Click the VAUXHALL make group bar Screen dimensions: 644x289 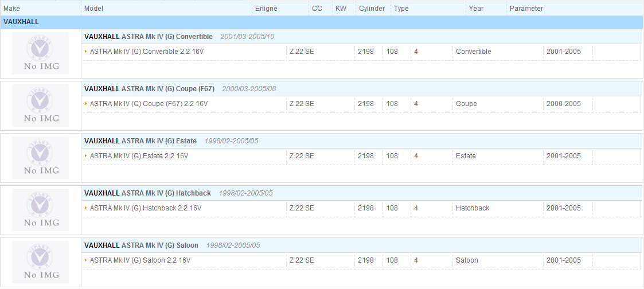[322, 22]
